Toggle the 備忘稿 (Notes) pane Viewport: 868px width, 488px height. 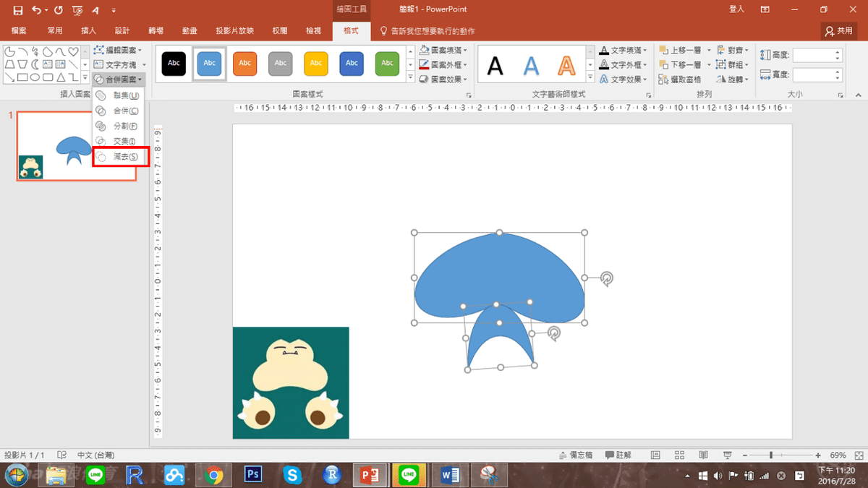pos(576,455)
